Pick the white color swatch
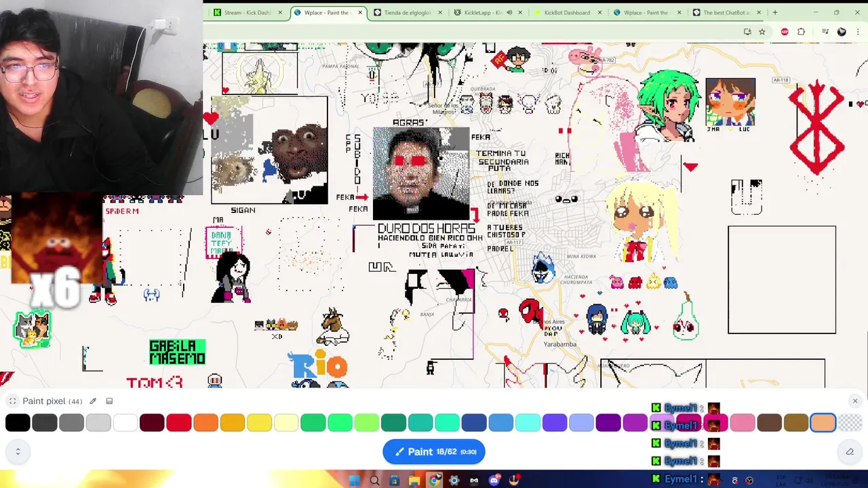This screenshot has height=488, width=868. point(125,423)
